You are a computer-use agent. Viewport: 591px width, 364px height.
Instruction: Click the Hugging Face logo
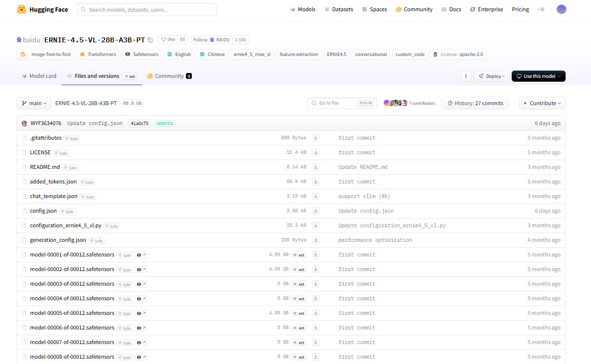tap(42, 9)
